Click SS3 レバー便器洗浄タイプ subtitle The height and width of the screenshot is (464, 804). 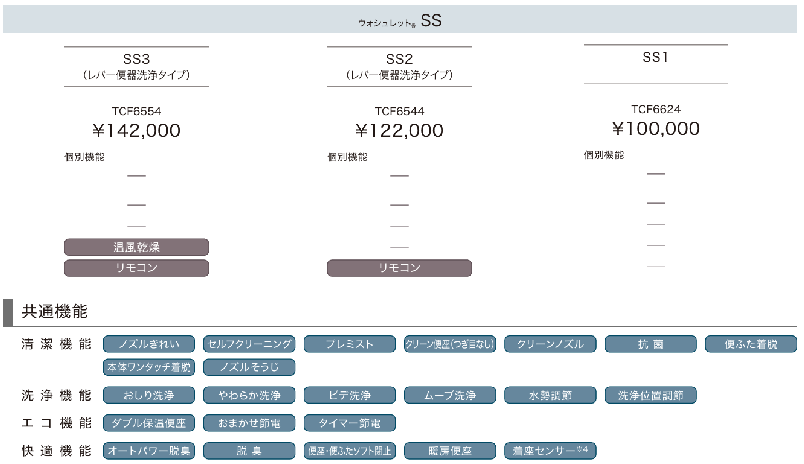[x=136, y=75]
